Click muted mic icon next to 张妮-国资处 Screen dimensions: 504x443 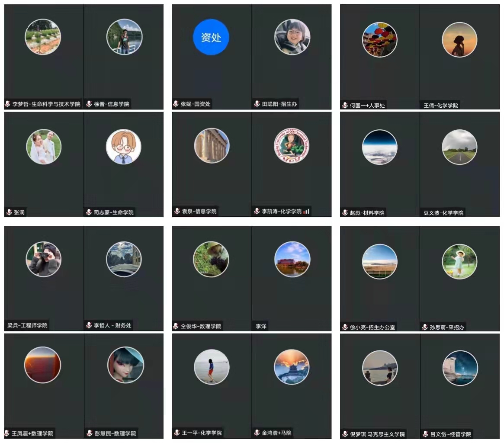pyautogui.click(x=176, y=104)
